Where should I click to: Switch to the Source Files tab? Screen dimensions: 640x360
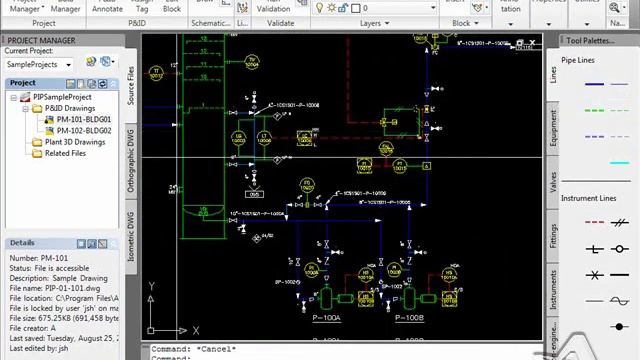pyautogui.click(x=131, y=85)
